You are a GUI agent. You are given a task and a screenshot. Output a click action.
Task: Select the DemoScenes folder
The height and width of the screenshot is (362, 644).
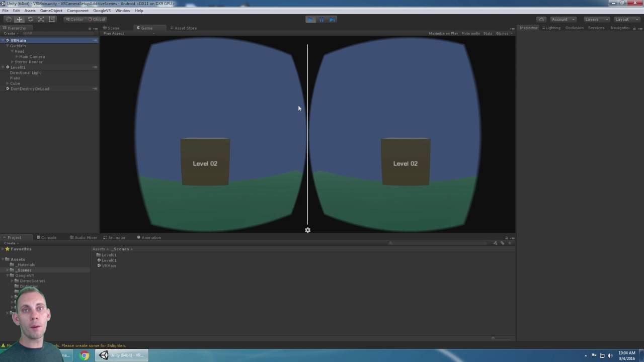point(30,281)
